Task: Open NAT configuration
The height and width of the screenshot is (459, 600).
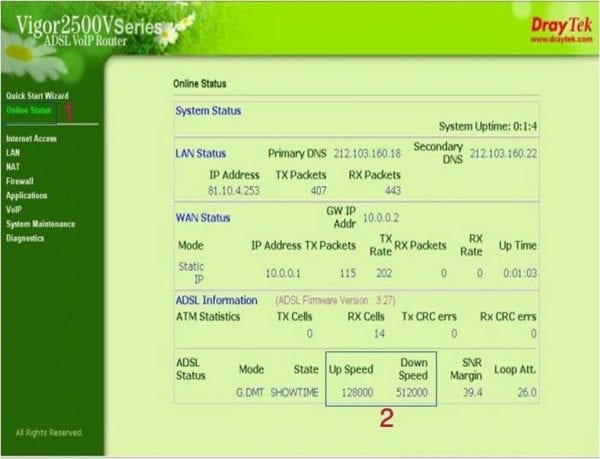Action: coord(13,166)
